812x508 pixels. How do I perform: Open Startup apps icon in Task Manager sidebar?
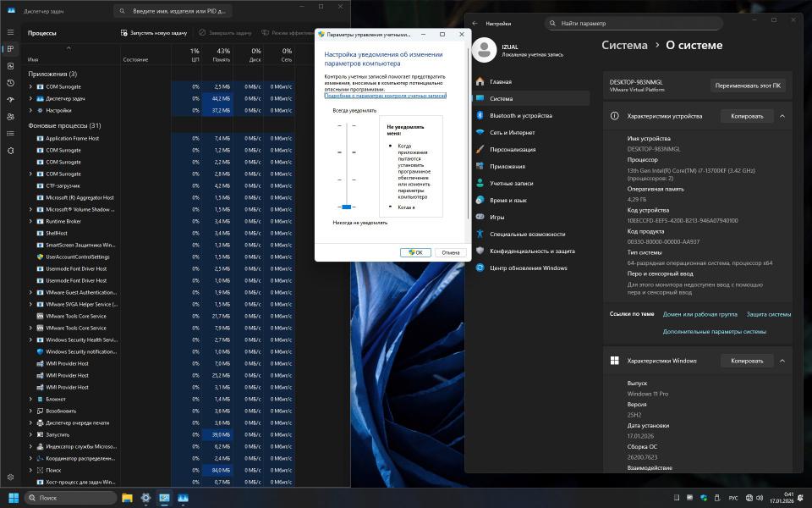(10, 99)
